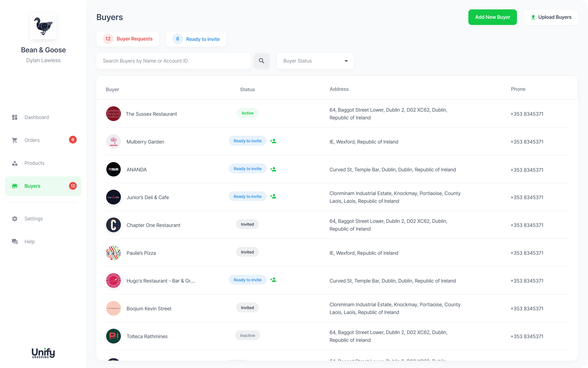Click ANANDA address Curved St, Temple Bar
This screenshot has height=368, width=588.
pyautogui.click(x=392, y=170)
